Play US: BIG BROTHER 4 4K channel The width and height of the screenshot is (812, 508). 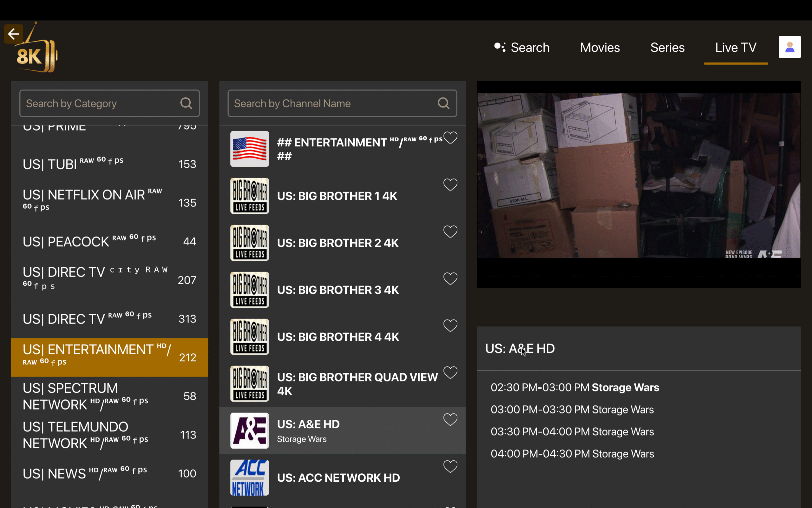pos(342,337)
